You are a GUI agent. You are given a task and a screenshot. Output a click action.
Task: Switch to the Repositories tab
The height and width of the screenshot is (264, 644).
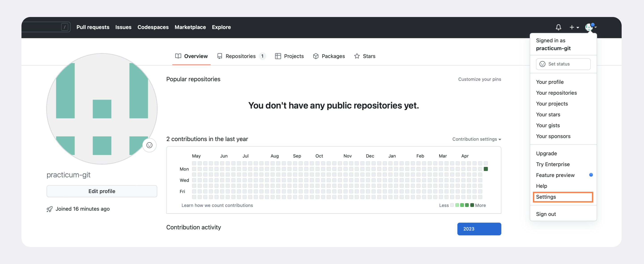241,56
